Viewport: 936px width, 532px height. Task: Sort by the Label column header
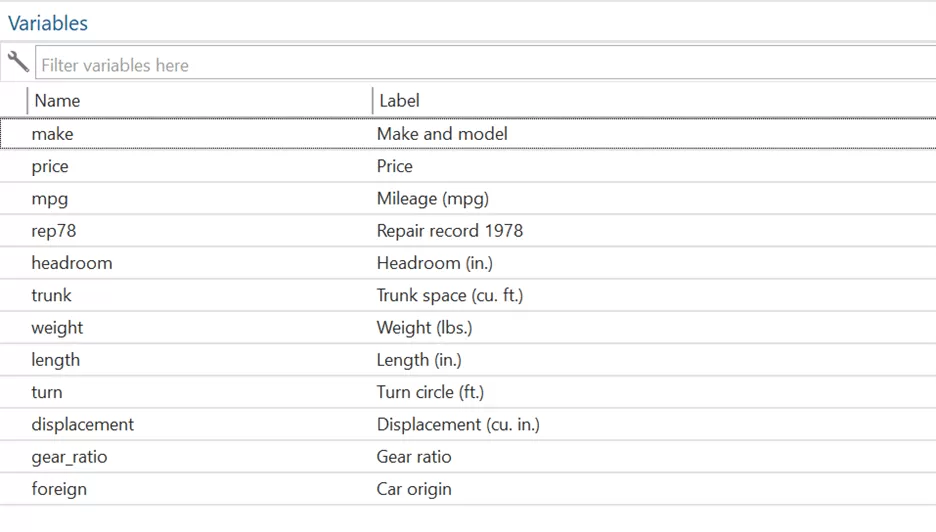point(399,101)
